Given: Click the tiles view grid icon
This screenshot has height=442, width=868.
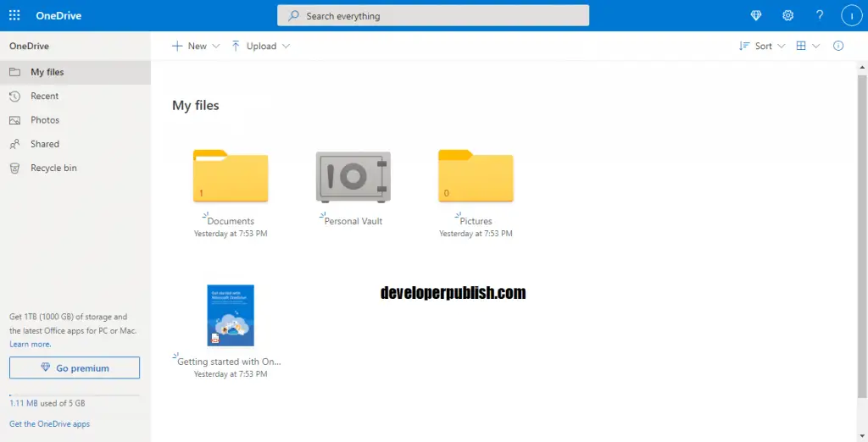Looking at the screenshot, I should pos(801,46).
